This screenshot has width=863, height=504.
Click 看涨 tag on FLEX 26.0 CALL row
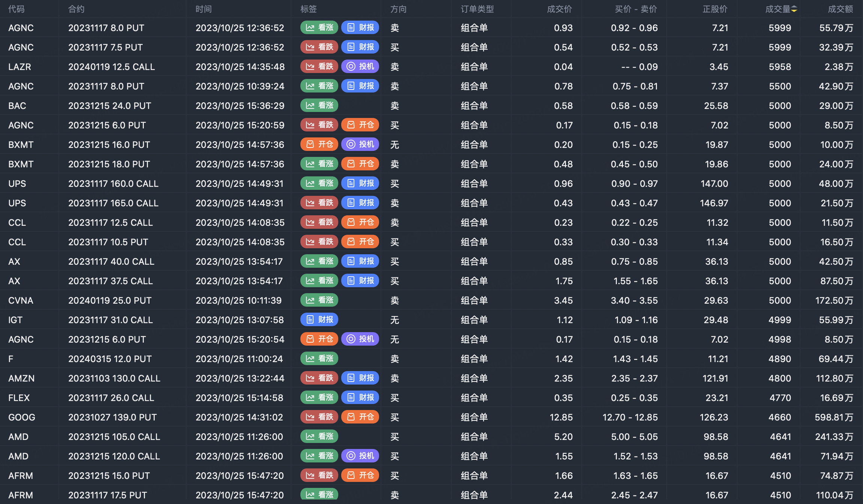coord(319,398)
